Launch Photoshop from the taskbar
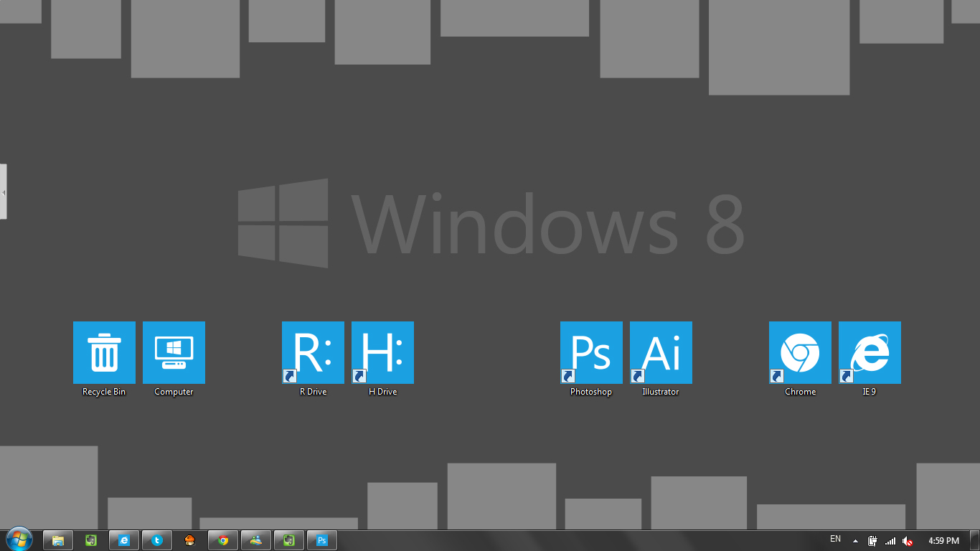980x551 pixels. [321, 540]
